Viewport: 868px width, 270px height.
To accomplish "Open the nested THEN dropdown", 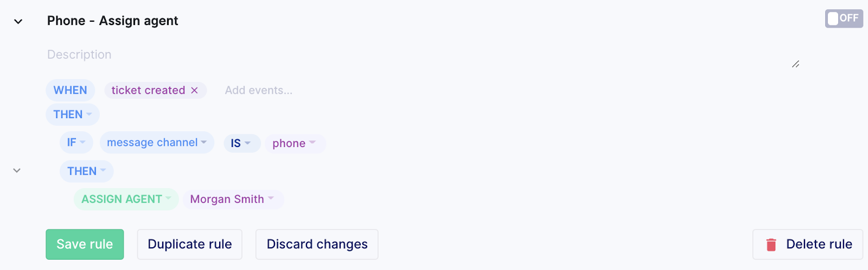I will pos(86,171).
